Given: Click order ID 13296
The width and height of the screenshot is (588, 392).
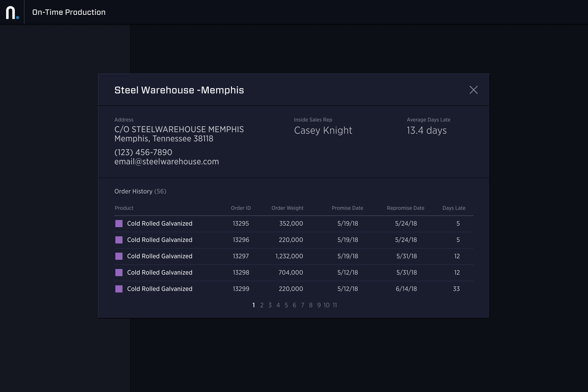Looking at the screenshot, I should click(241, 240).
